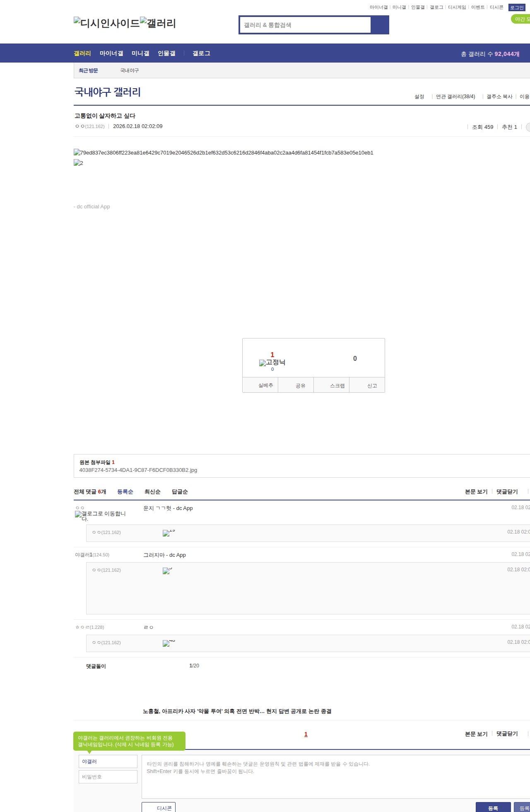Click commenter ㅎㅇㄹ(1.228)
Viewport: 530px width, 812px height.
pyautogui.click(x=90, y=627)
